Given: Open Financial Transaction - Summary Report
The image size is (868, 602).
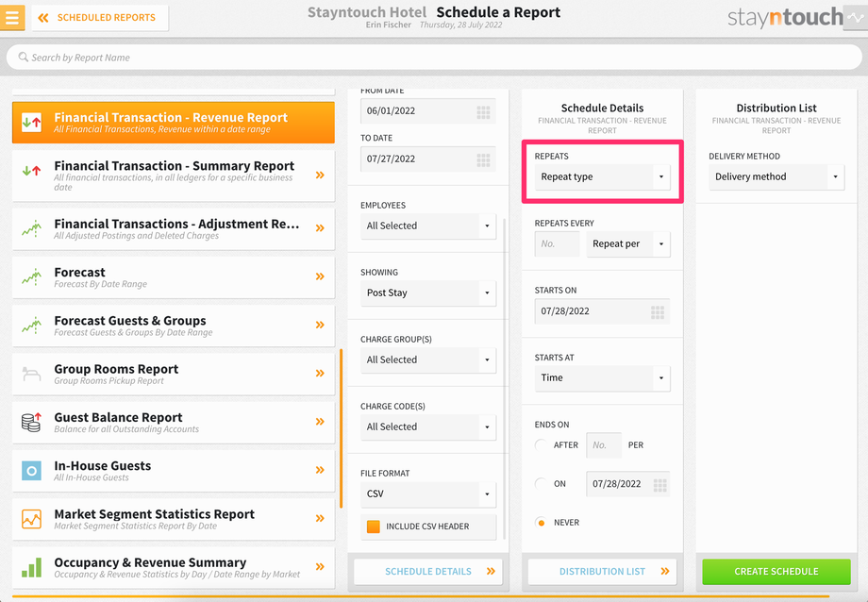Looking at the screenshot, I should (x=174, y=176).
